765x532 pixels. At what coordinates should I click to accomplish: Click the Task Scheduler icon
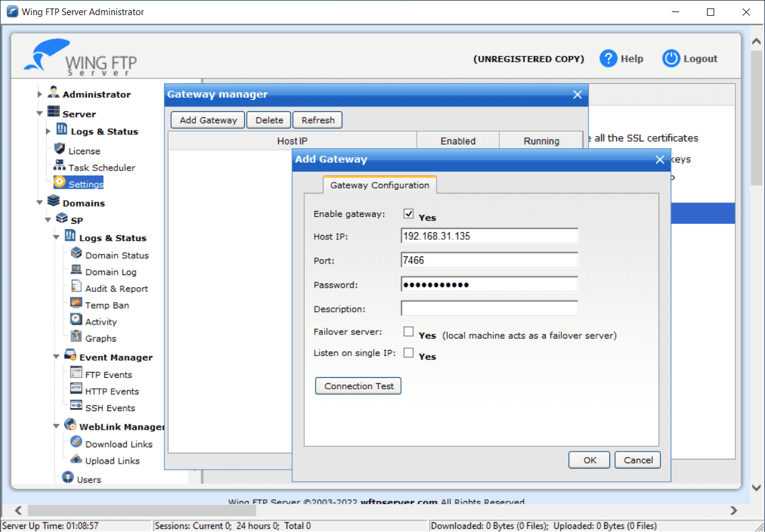tap(59, 166)
